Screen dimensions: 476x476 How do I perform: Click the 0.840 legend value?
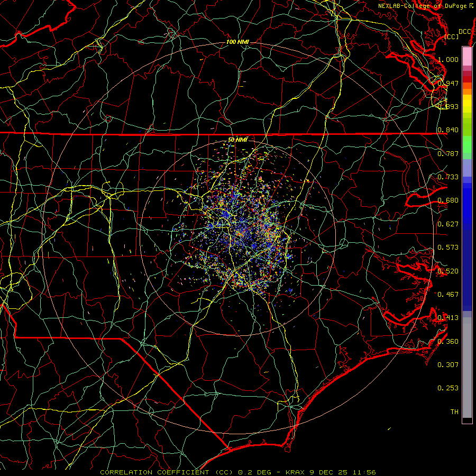coord(448,130)
